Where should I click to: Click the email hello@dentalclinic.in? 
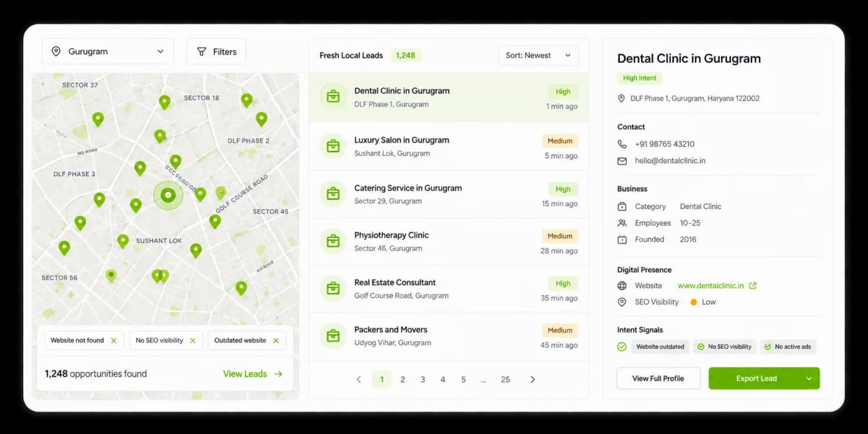click(x=670, y=161)
